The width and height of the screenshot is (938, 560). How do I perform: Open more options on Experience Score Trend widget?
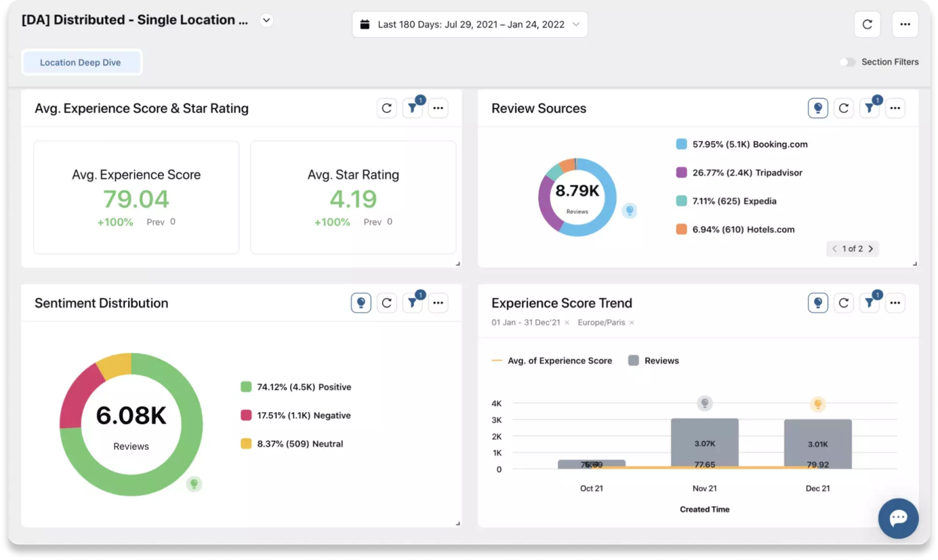pos(895,303)
